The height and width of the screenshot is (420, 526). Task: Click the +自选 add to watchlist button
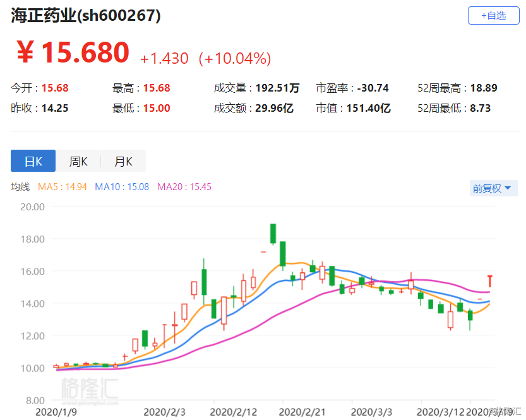click(x=493, y=16)
